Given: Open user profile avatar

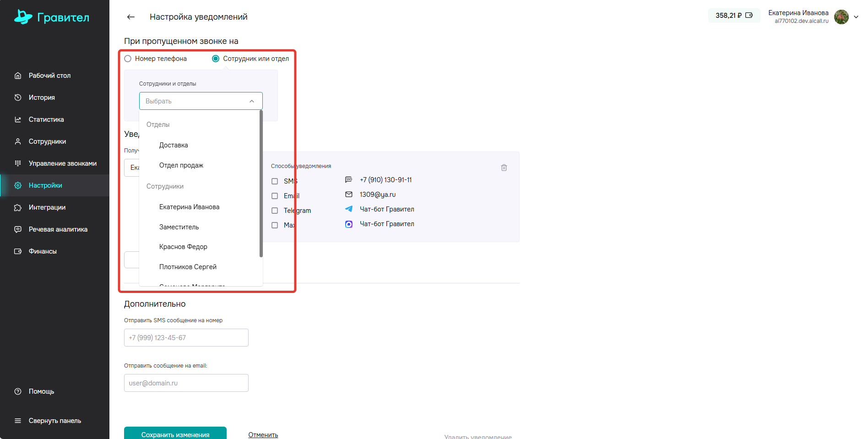Looking at the screenshot, I should click(841, 17).
